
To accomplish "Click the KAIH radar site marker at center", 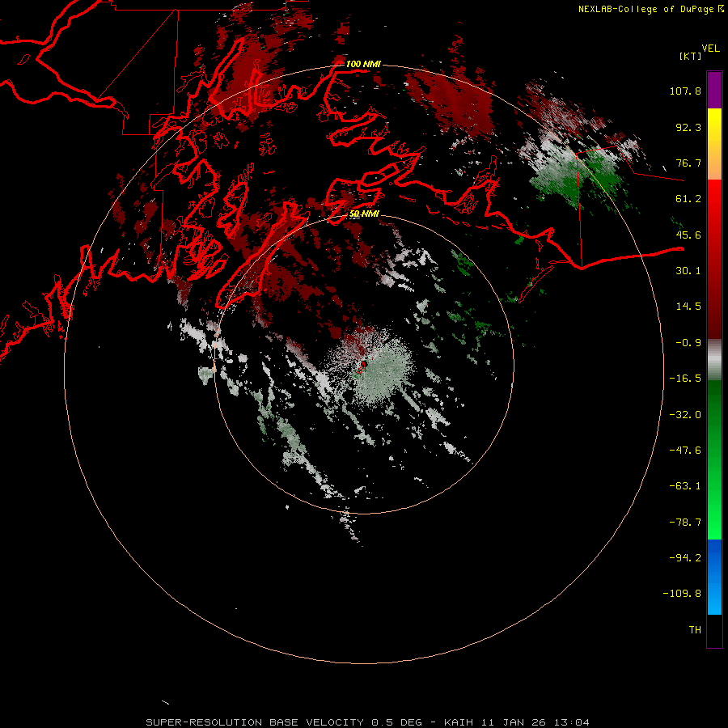I will [362, 366].
